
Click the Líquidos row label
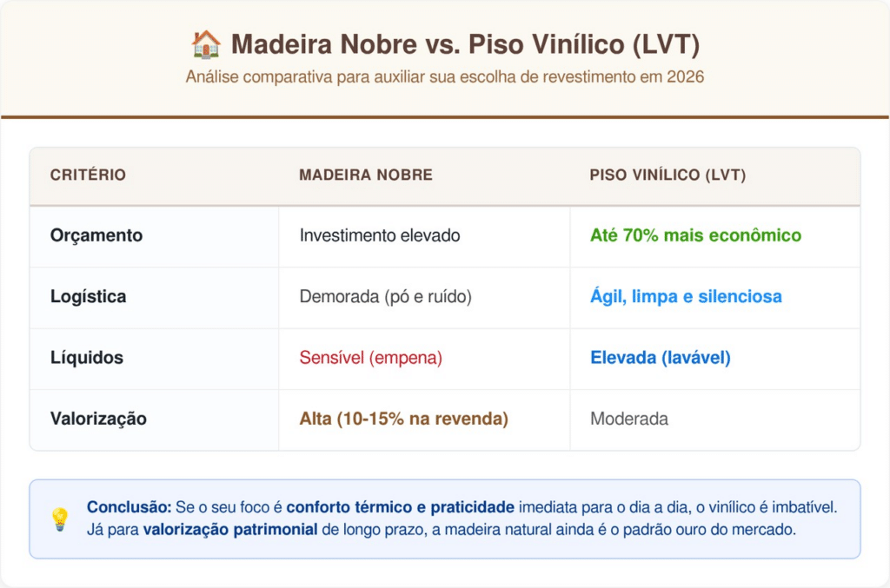[87, 358]
